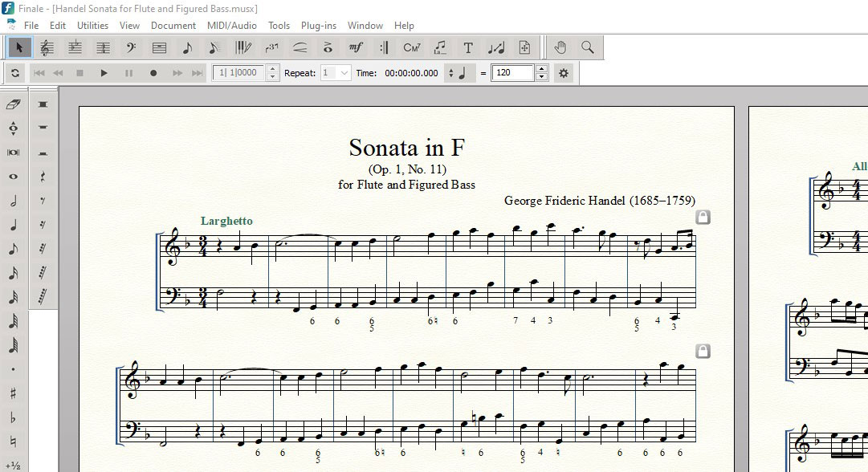Pick the half note duration
The height and width of the screenshot is (472, 868).
point(14,201)
